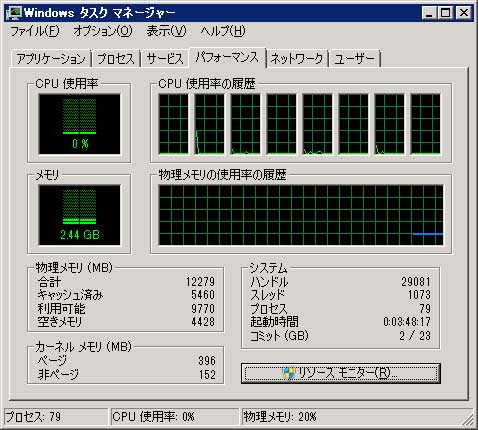
Task: Click the 物理メモリの使用率の履歴 graph
Action: pos(301,215)
